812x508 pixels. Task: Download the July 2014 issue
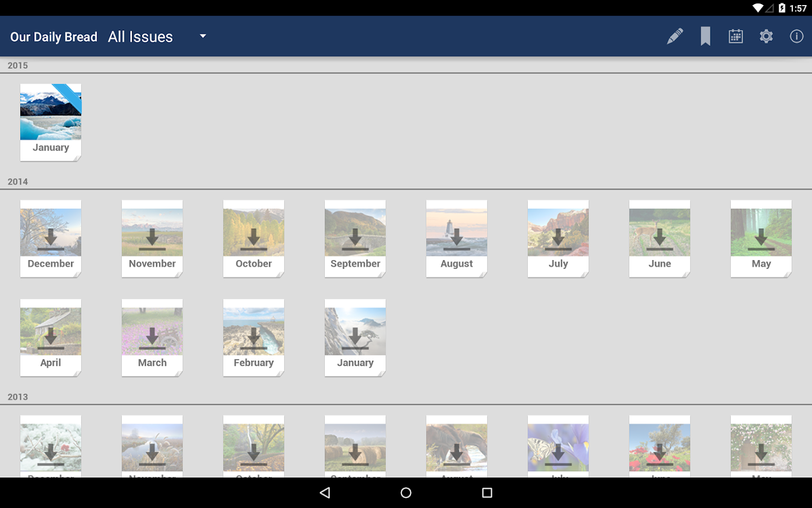coord(558,239)
